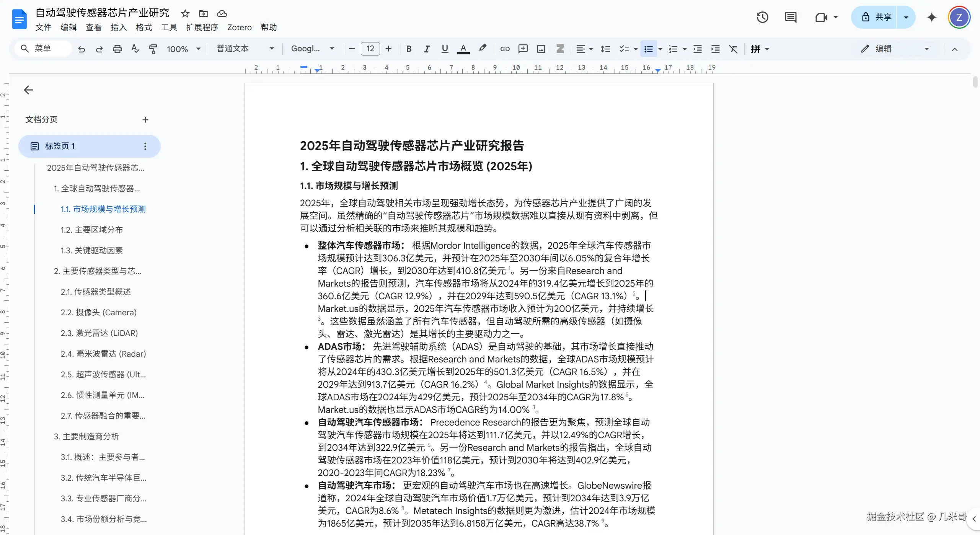Viewport: 980px width, 535px height.
Task: Insert a link using the toolbar icon
Action: coord(504,49)
